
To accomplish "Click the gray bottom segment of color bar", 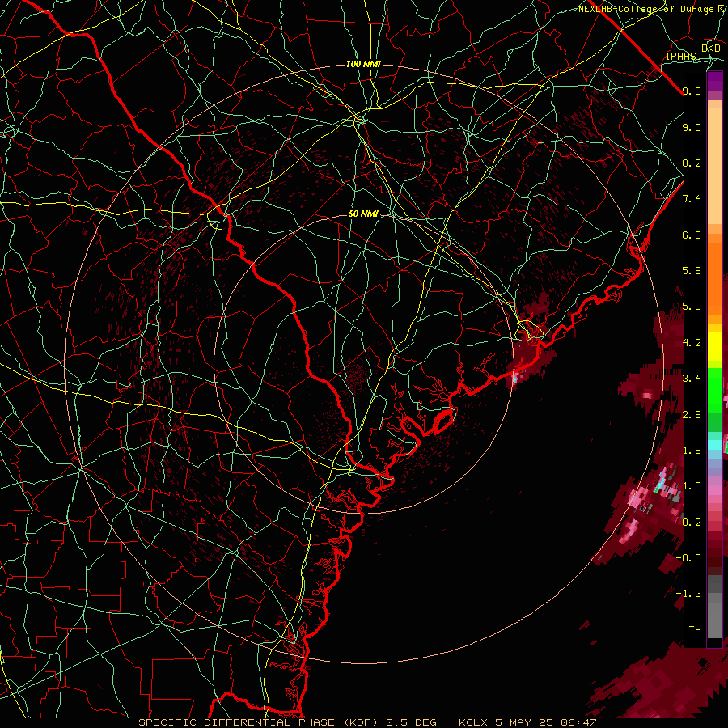I will point(714,608).
